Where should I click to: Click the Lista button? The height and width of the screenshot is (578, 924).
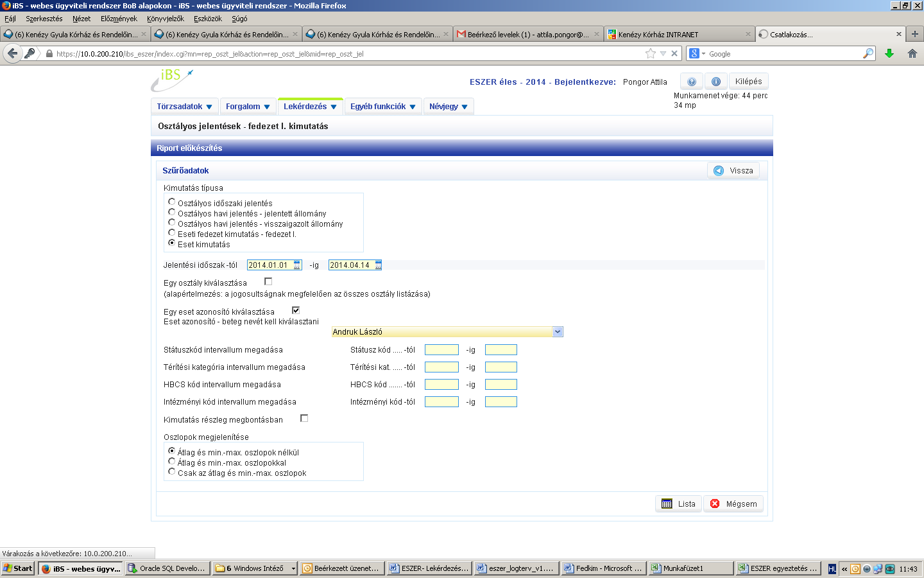pos(678,504)
